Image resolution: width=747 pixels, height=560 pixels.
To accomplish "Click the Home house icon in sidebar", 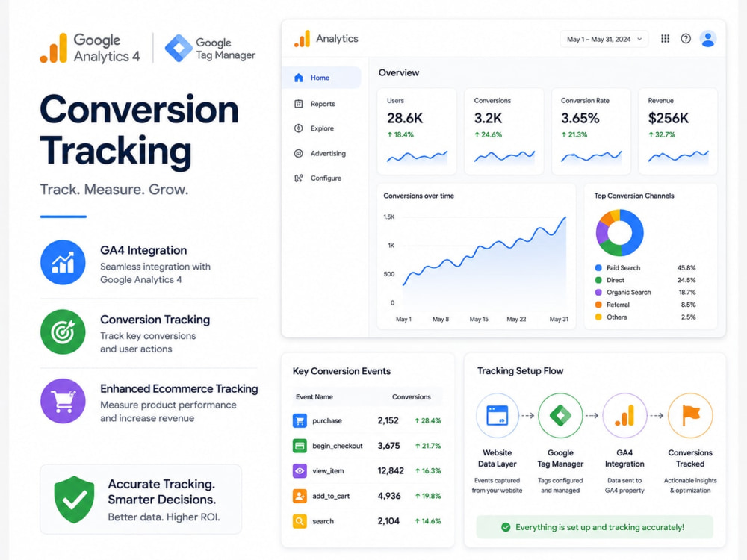I will [299, 78].
